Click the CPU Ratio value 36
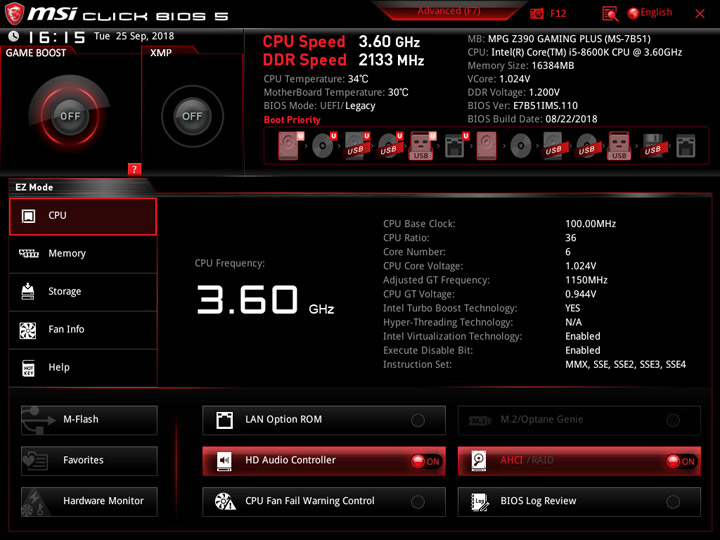Screen dimensions: 720x540 [x=571, y=238]
